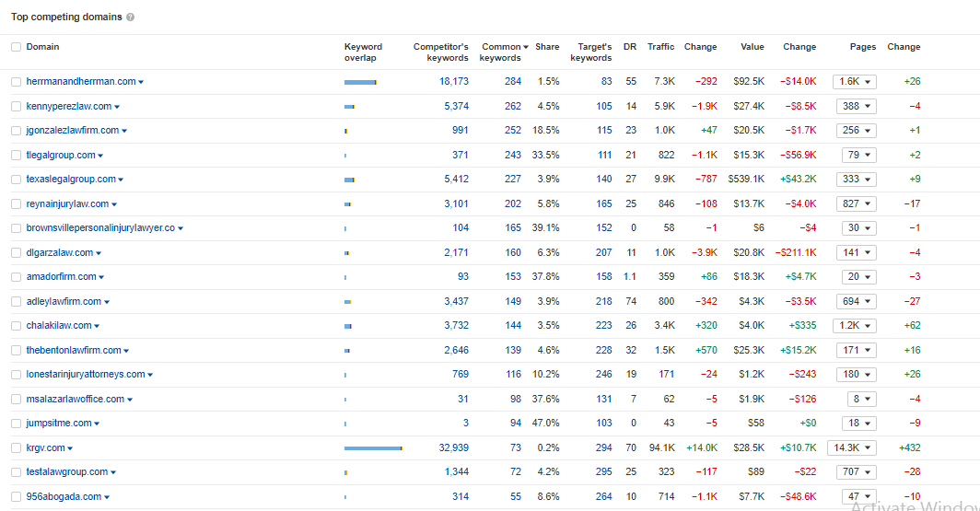The height and width of the screenshot is (511, 980).
Task: Sort by Pages column header
Action: 862,47
